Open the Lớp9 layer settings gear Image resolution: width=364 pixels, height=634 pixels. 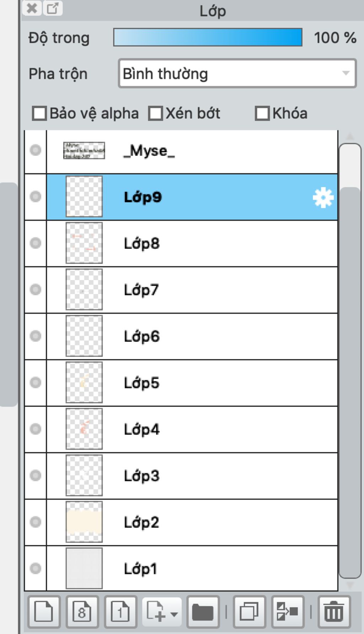click(323, 197)
